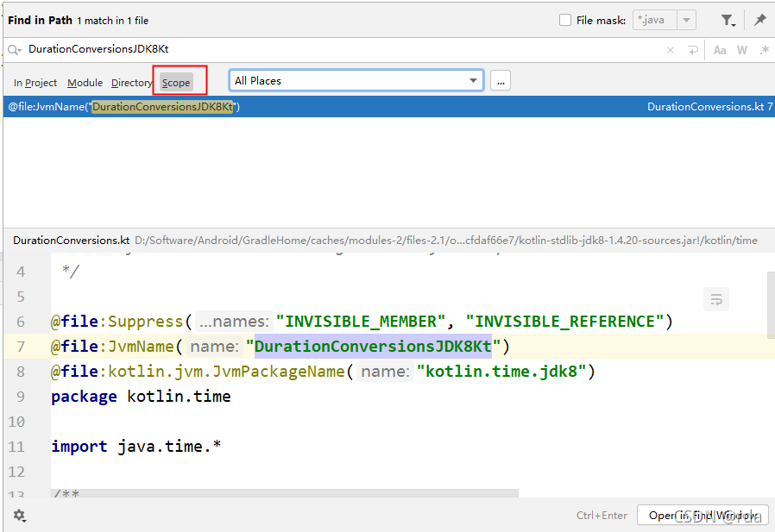Viewport: 775px width, 532px height.
Task: Toggle Words (W) search option
Action: point(742,50)
